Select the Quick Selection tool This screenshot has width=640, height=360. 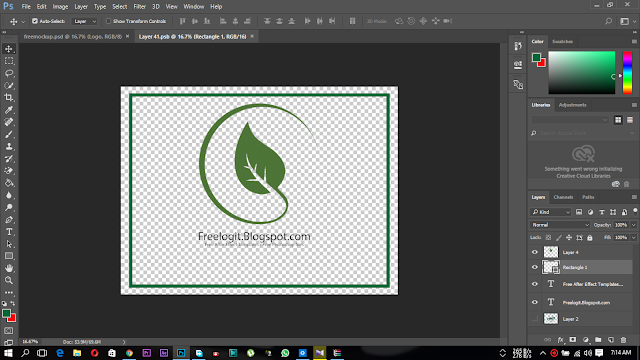coord(9,86)
